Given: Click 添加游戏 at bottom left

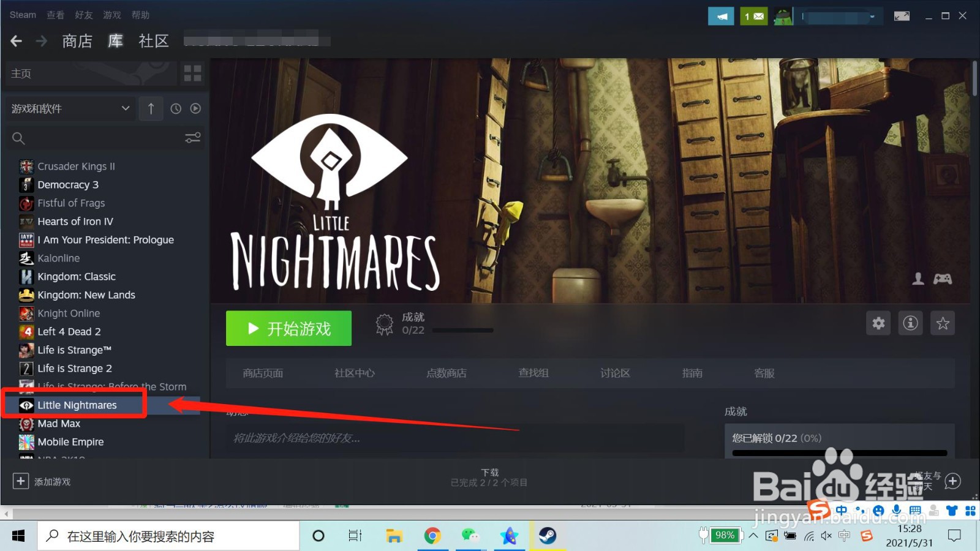Looking at the screenshot, I should [x=53, y=482].
